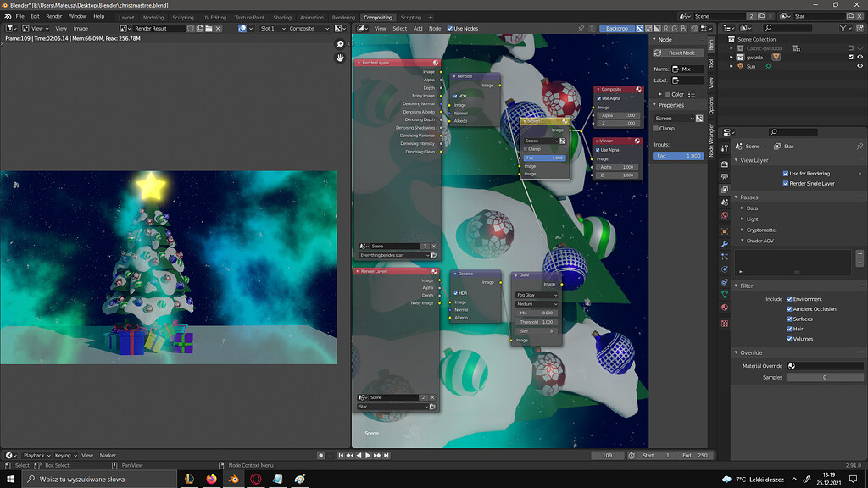Screen dimensions: 868x488
Task: Open Render properties tab icon
Action: coord(725,164)
